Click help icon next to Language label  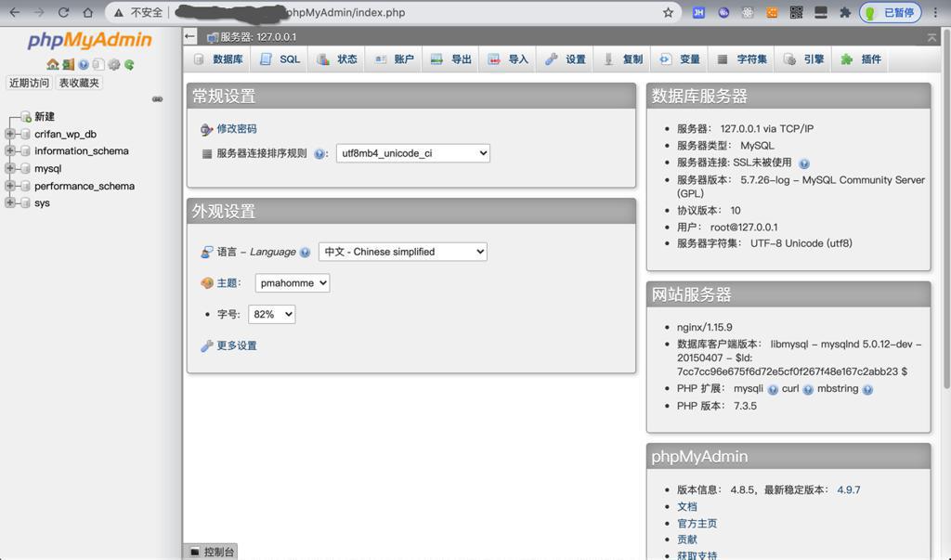pos(305,253)
